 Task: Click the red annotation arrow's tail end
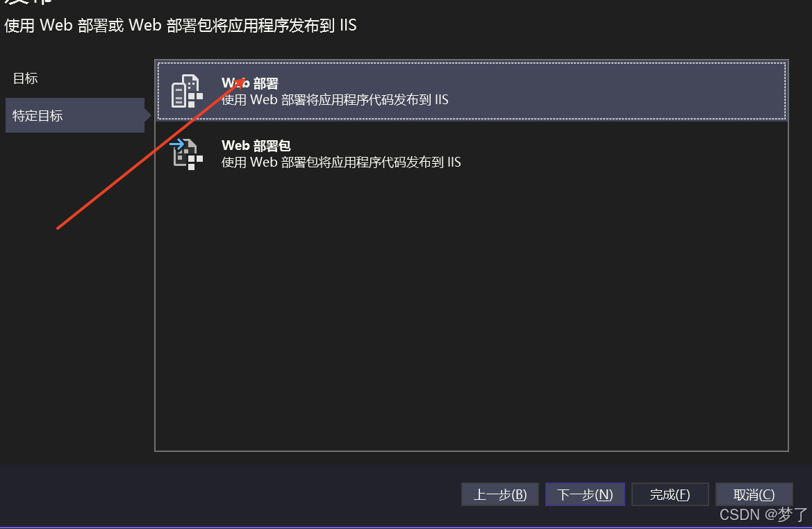58,227
